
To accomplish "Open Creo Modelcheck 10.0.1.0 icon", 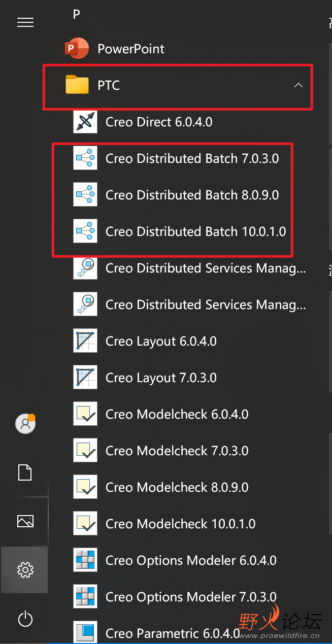I will [x=85, y=524].
